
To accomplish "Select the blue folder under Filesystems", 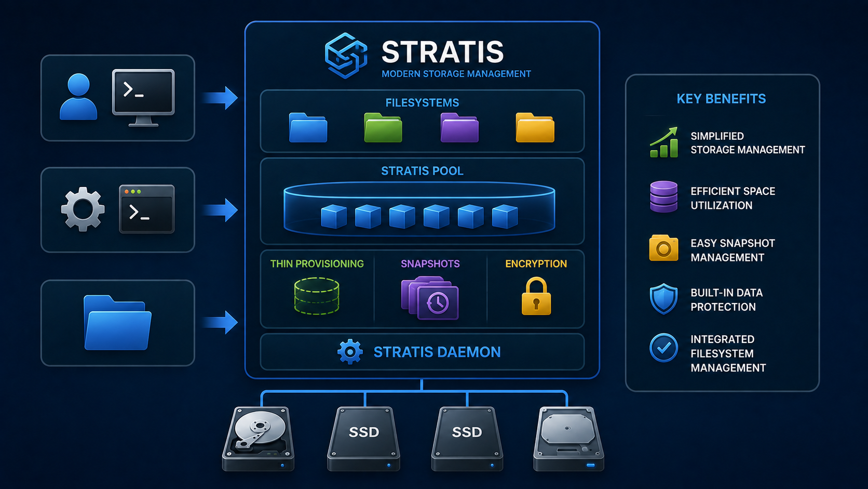I will click(308, 127).
